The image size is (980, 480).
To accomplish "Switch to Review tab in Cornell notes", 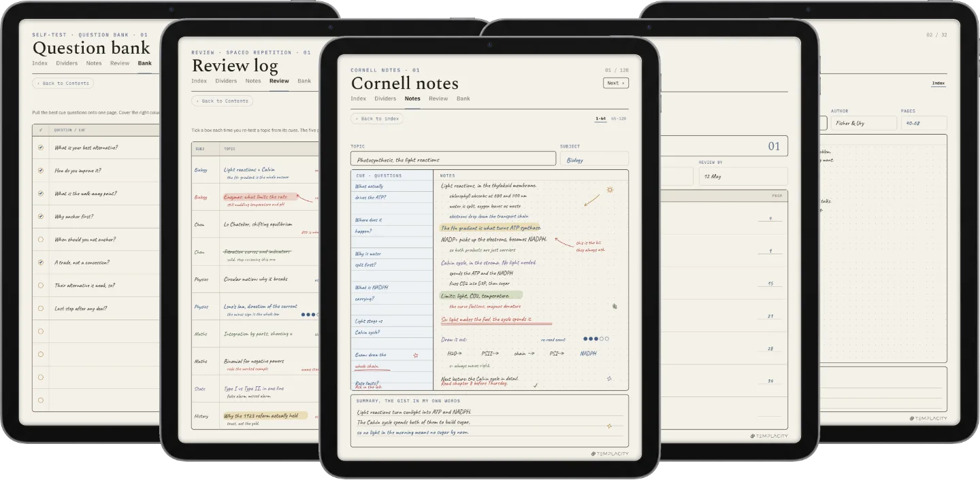I will 438,99.
